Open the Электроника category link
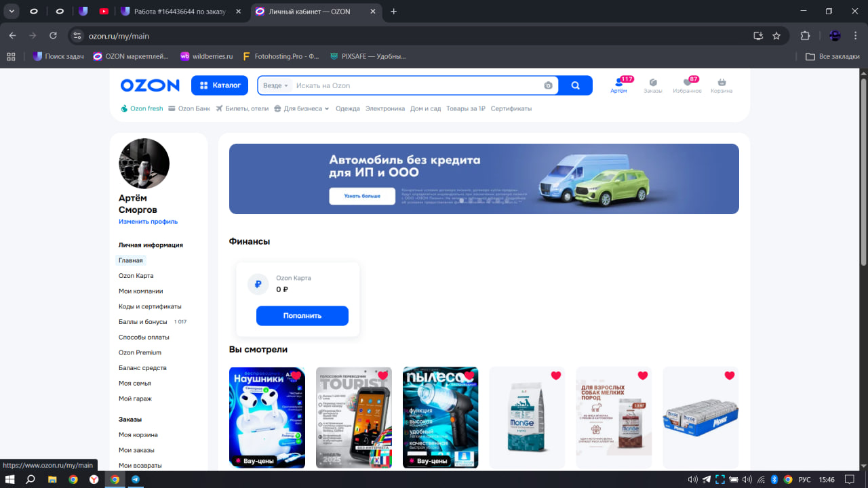The image size is (868, 488). [x=385, y=108]
